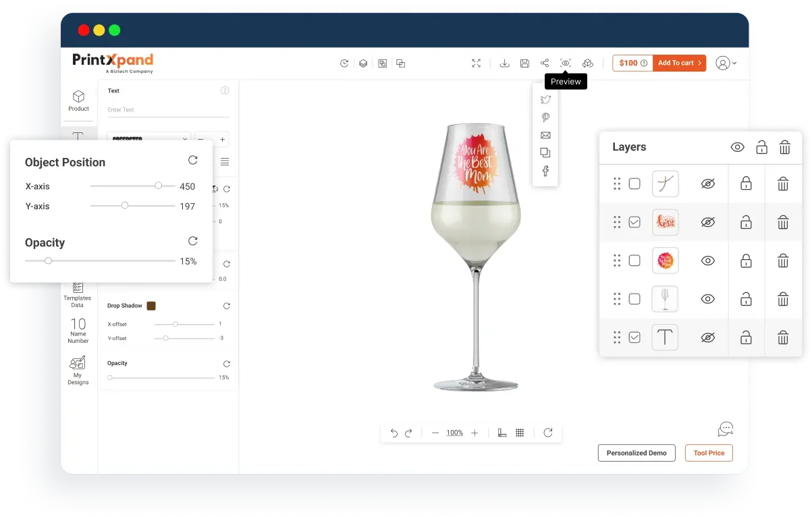The height and width of the screenshot is (517, 812).
Task: Open the font family dropdown
Action: [149, 139]
